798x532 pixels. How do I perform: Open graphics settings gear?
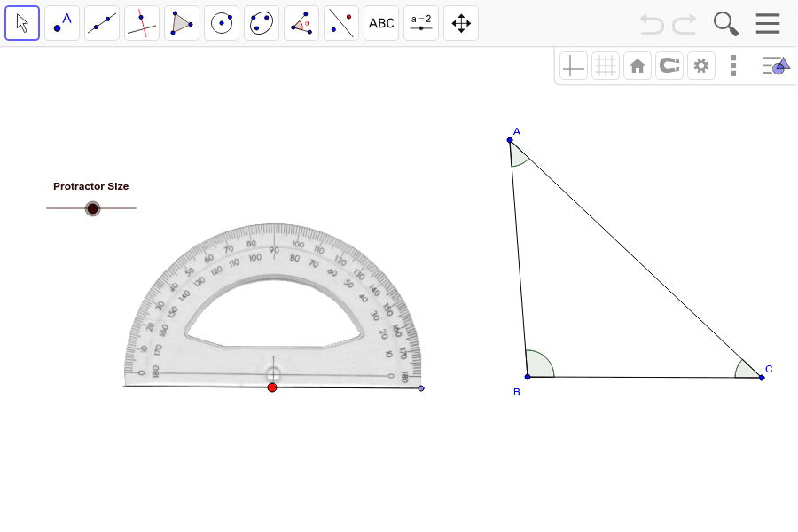701,66
